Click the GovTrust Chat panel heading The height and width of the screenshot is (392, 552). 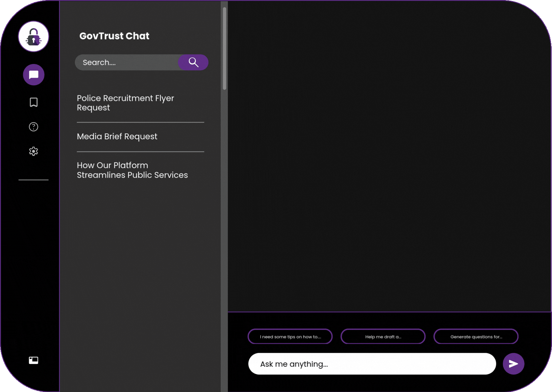tap(114, 36)
